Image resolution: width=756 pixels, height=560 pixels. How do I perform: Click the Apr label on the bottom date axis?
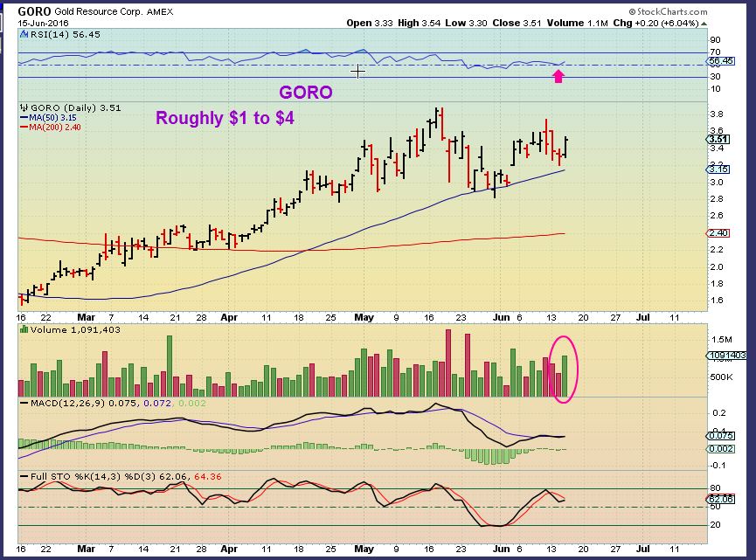click(229, 549)
